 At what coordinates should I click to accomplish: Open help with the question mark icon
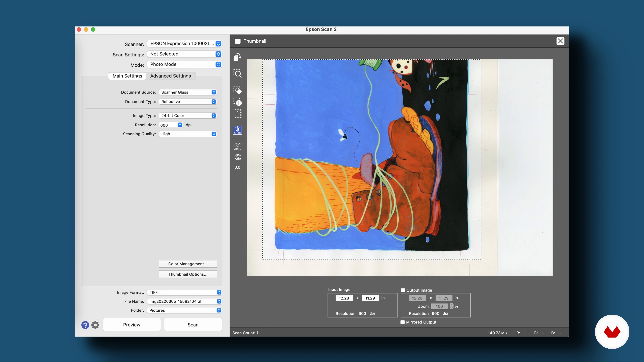tap(85, 325)
